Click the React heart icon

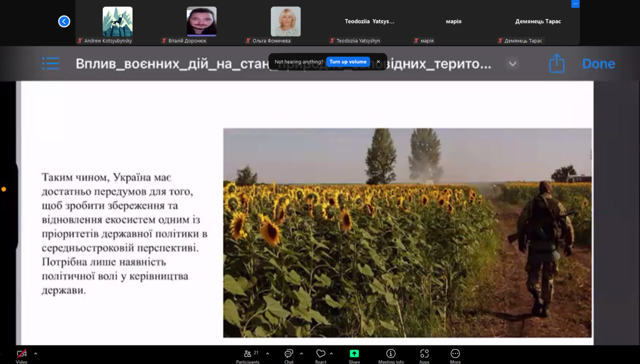point(320,354)
